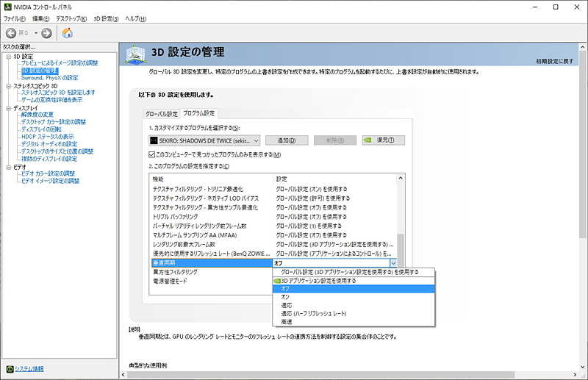
Task: Select ビデオ イメージ設定の調整
Action: 50,181
